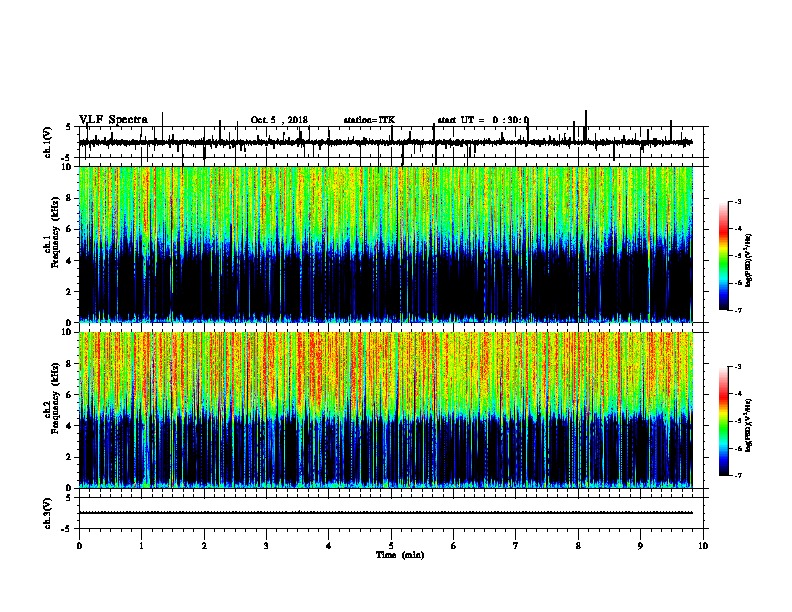The image size is (792, 612).
Task: Click the log(PSD) label beside ch.2 color scale
Action: click(x=749, y=426)
